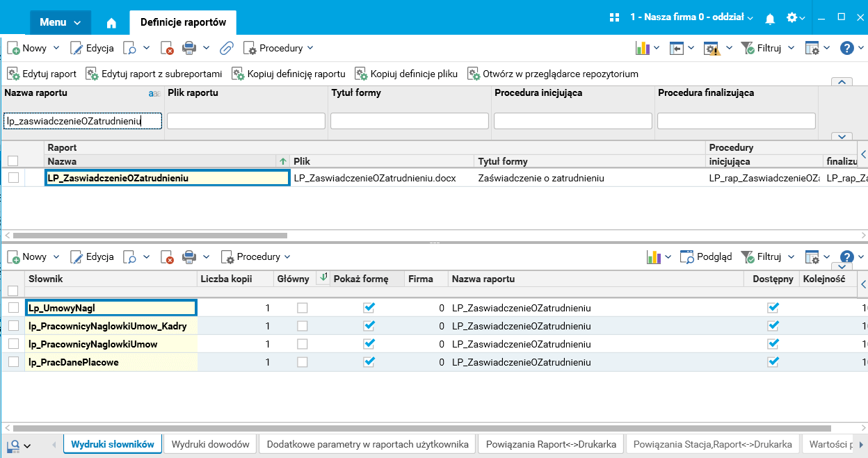Click the search icon in the bottom-left corner
Image resolution: width=868 pixels, height=458 pixels.
coord(13,445)
